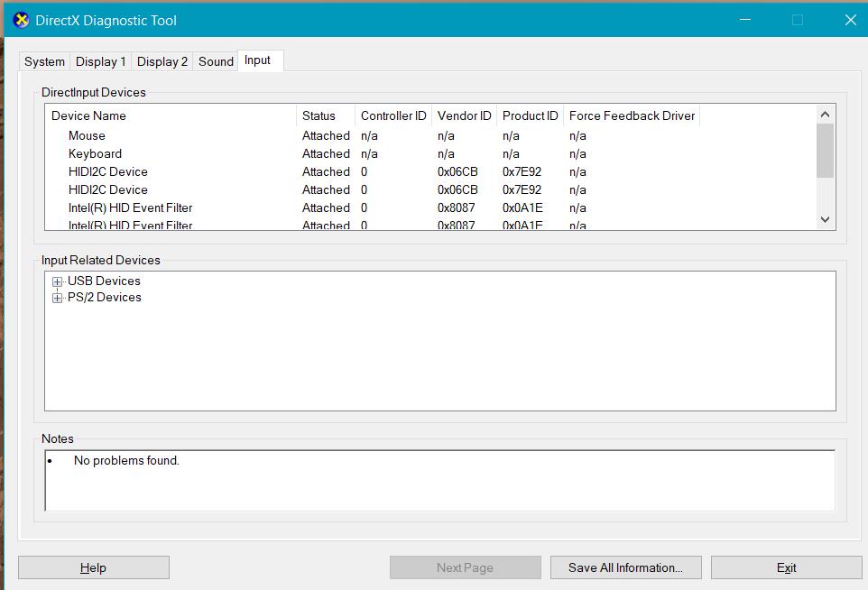The height and width of the screenshot is (590, 868).
Task: Click the Status column header
Action: [x=326, y=115]
